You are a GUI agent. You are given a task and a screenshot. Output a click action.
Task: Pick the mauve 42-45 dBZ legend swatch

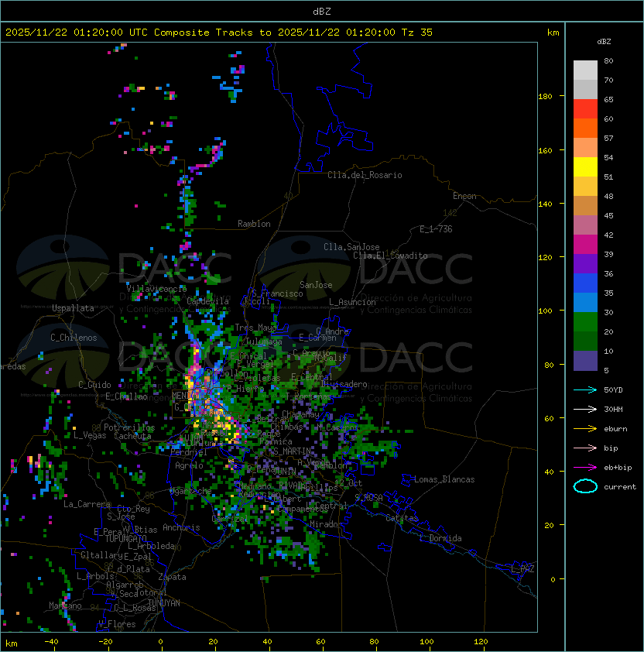pyautogui.click(x=585, y=225)
